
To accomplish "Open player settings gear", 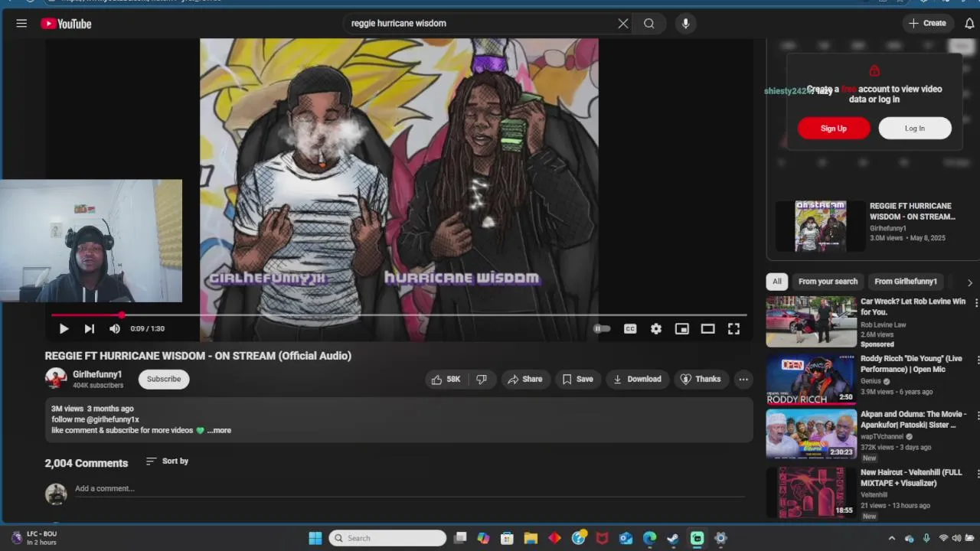I will pos(656,329).
